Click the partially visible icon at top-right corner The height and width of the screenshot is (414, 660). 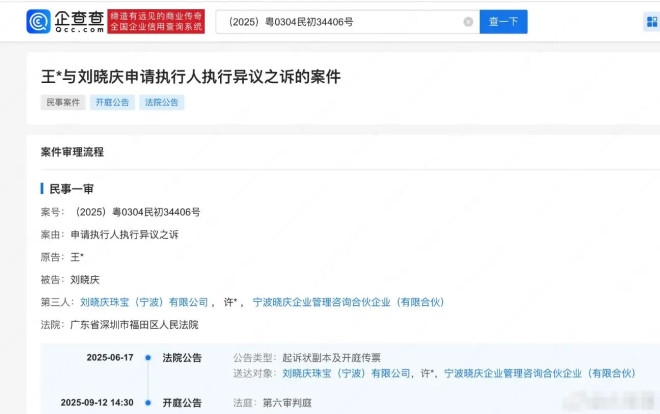pyautogui.click(x=652, y=22)
